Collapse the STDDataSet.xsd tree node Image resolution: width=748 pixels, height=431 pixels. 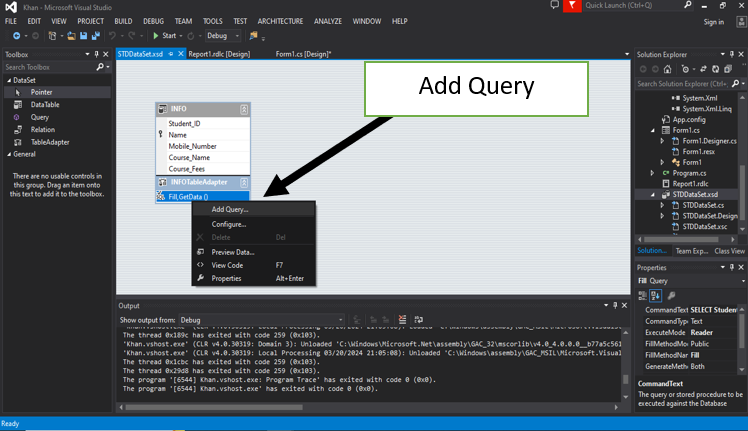click(x=653, y=195)
